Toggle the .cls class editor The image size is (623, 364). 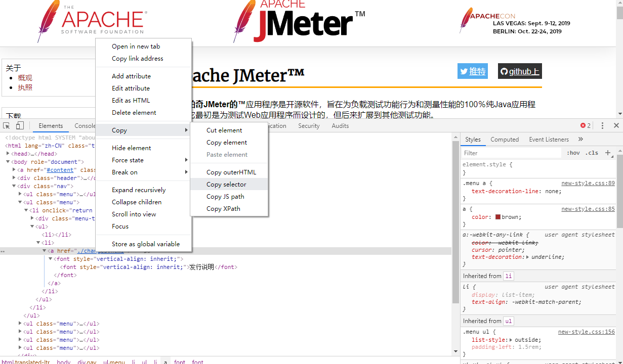tap(593, 153)
